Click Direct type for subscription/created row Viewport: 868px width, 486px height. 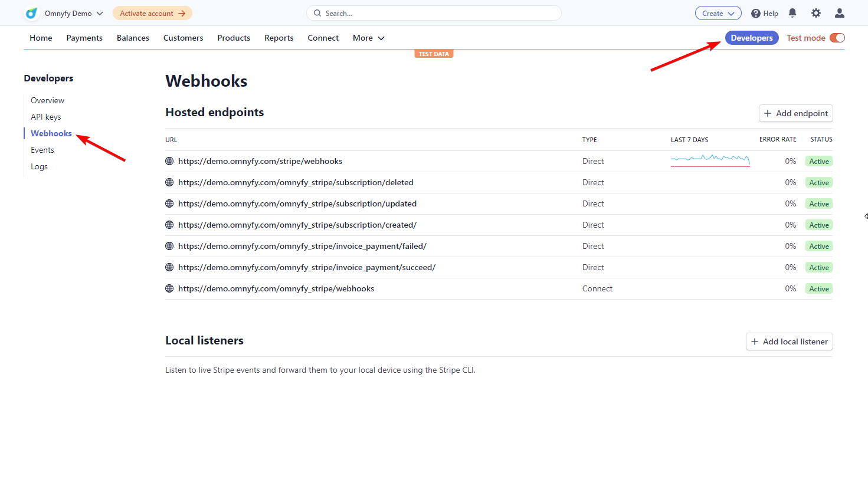point(593,225)
